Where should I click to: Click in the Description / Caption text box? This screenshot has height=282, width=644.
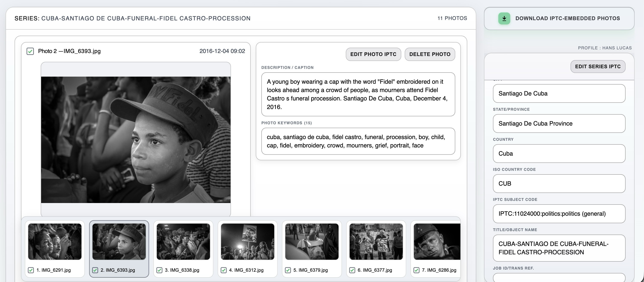358,94
